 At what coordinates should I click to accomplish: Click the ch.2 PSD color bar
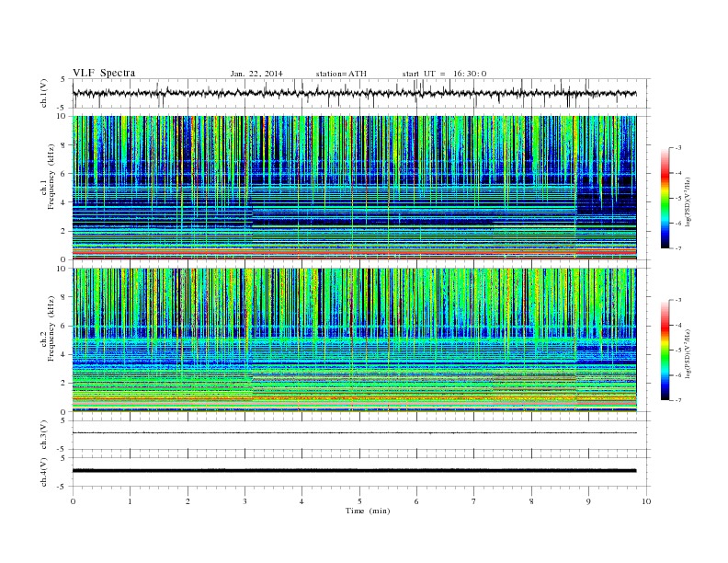(x=665, y=350)
